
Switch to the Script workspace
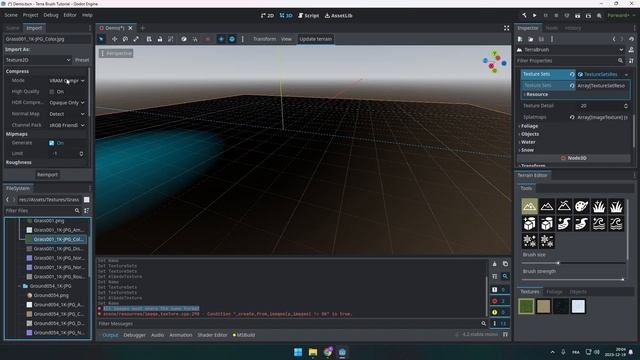click(309, 16)
